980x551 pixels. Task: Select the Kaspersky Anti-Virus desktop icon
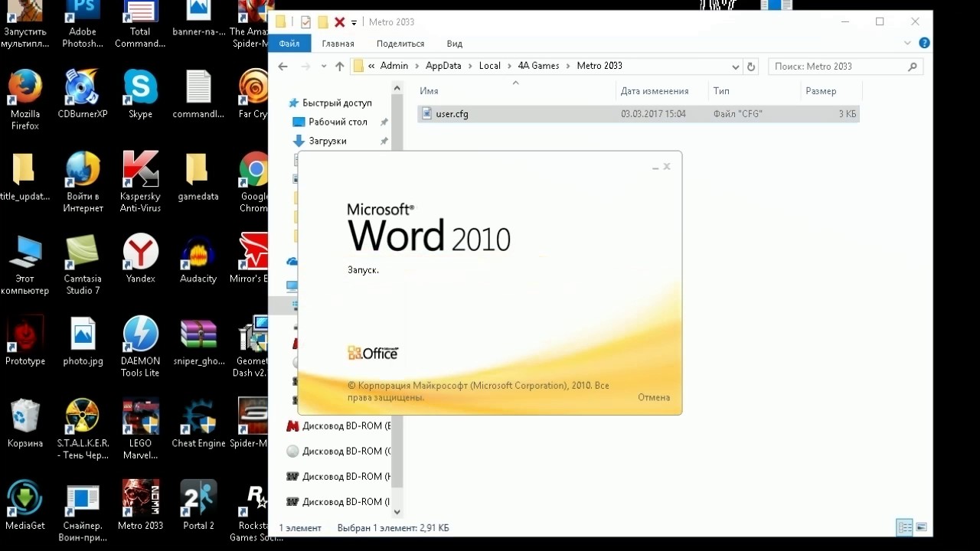click(140, 182)
